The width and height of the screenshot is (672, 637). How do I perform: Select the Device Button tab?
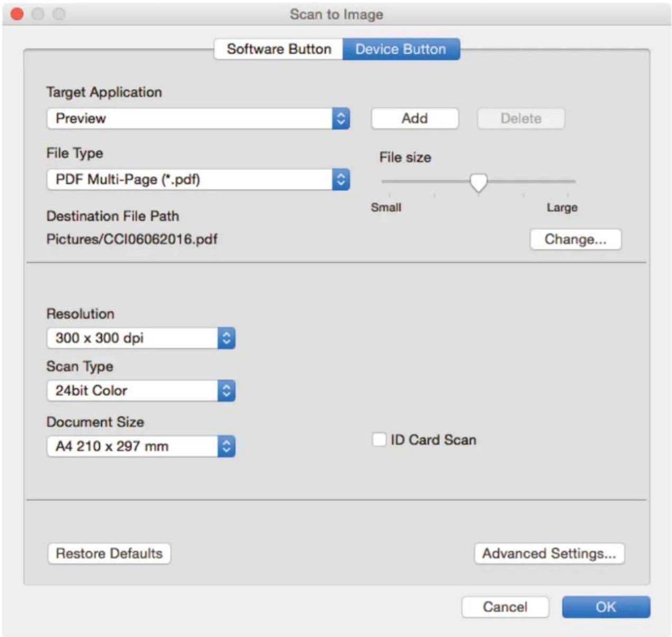[401, 49]
